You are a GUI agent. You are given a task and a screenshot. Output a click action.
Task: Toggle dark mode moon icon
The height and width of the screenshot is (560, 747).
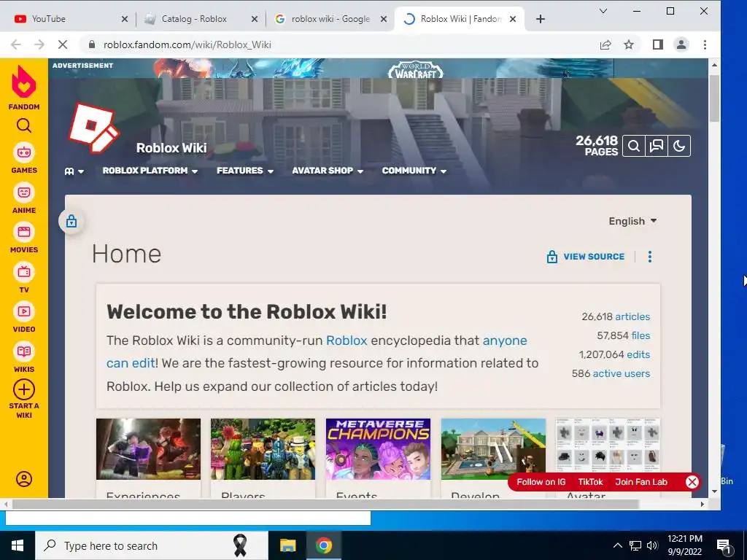click(x=679, y=146)
